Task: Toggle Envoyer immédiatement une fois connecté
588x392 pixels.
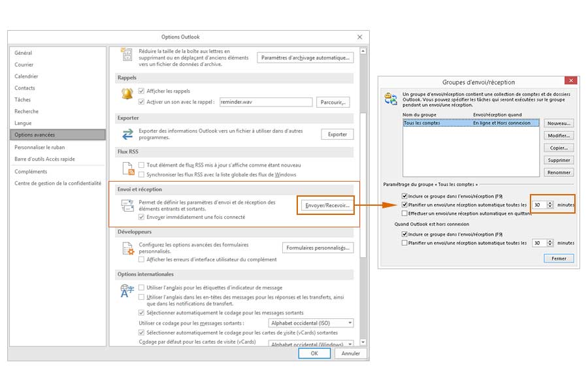Action: pos(141,217)
